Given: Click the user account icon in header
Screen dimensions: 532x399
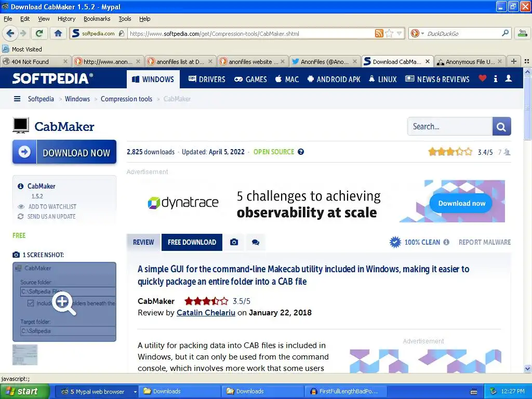Looking at the screenshot, I should pos(508,79).
